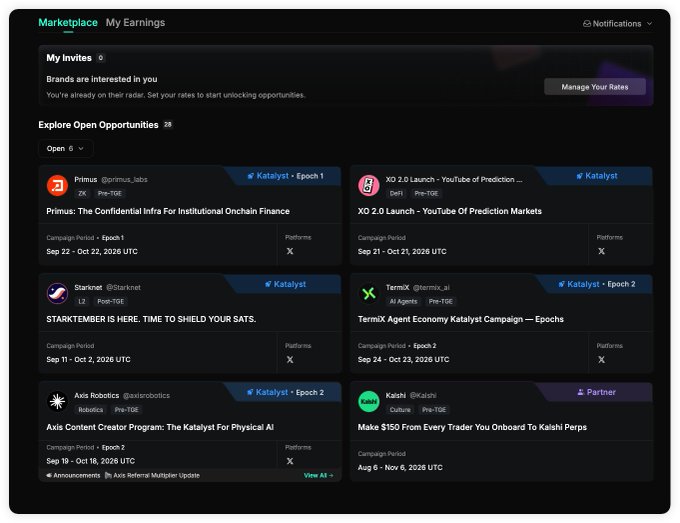Image resolution: width=680 pixels, height=523 pixels.
Task: Click the Kalshi green logo avatar
Action: point(369,402)
